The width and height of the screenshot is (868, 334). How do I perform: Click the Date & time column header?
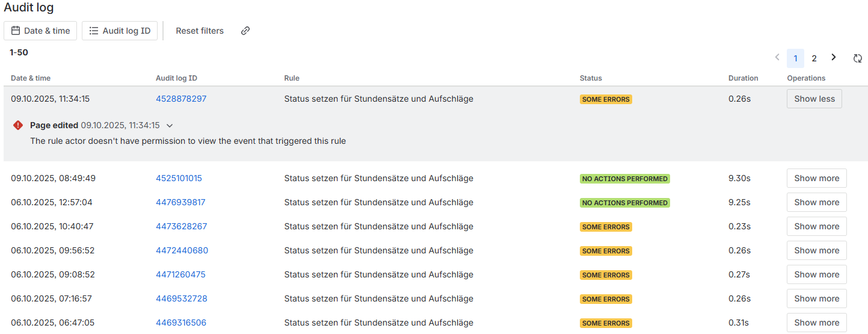(31, 78)
